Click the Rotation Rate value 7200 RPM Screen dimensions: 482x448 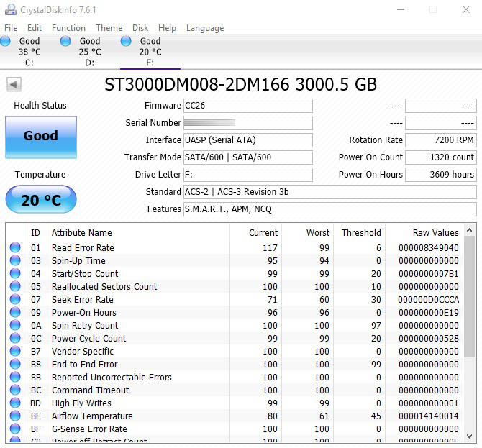441,140
